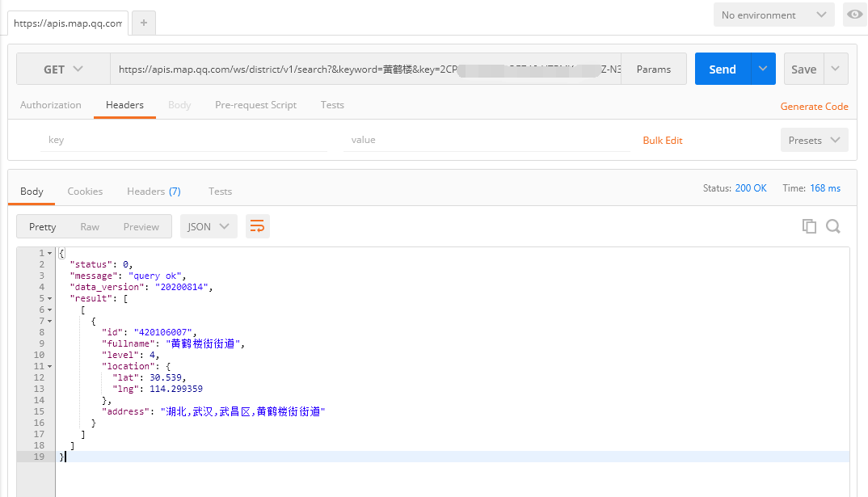Expand the Save options dropdown arrow
Image resolution: width=868 pixels, height=497 pixels.
[836, 69]
